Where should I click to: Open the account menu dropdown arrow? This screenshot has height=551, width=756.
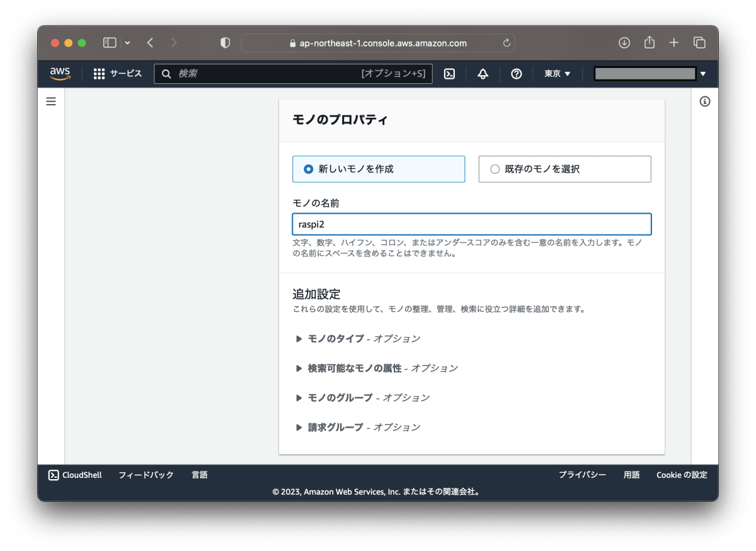click(703, 74)
